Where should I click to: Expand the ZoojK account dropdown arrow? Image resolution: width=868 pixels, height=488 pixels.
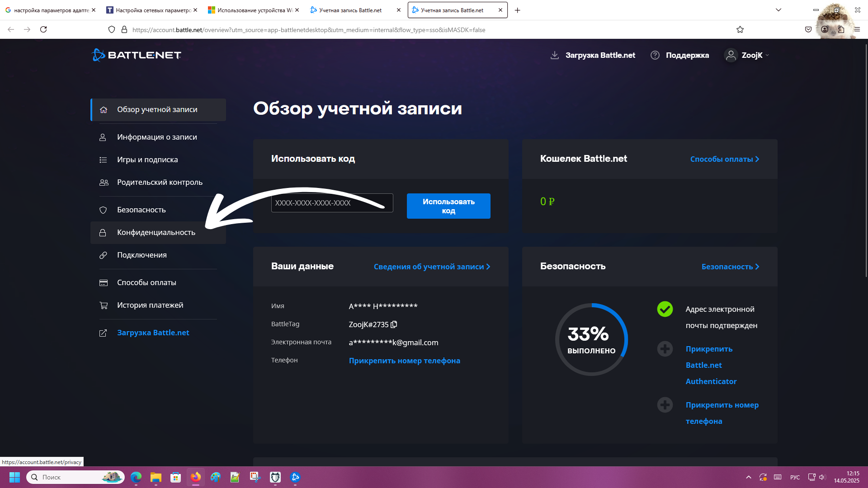click(x=767, y=55)
